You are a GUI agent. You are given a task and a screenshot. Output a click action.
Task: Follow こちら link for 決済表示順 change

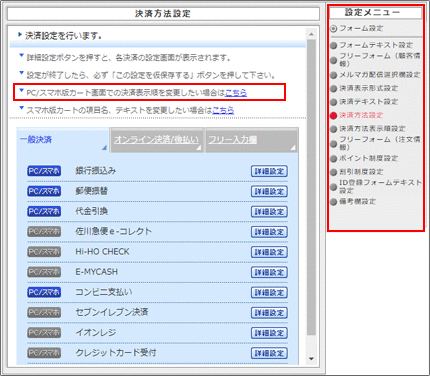[x=236, y=93]
